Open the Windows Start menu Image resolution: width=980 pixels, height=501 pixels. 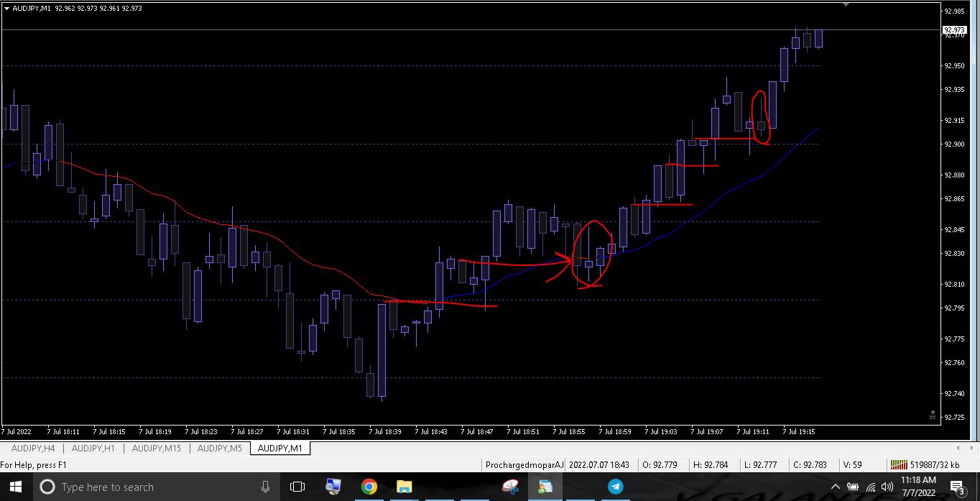(x=16, y=487)
